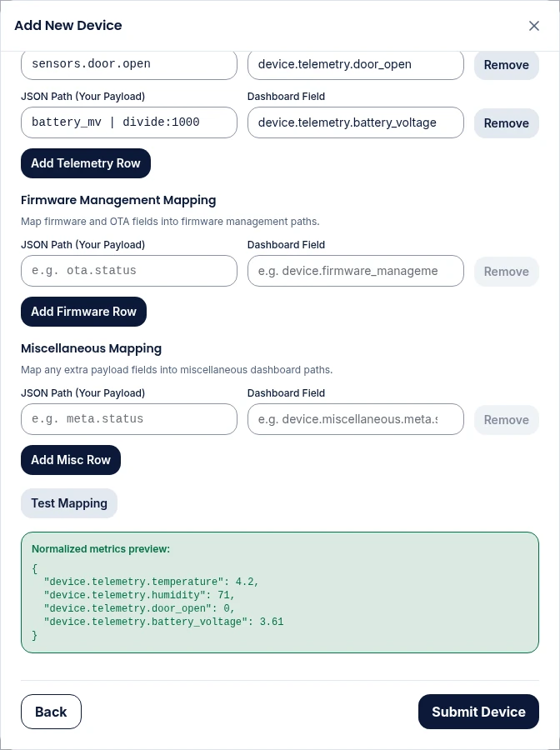Viewport: 560px width, 750px height.
Task: Remove the firmware mapping row
Action: [x=507, y=272]
